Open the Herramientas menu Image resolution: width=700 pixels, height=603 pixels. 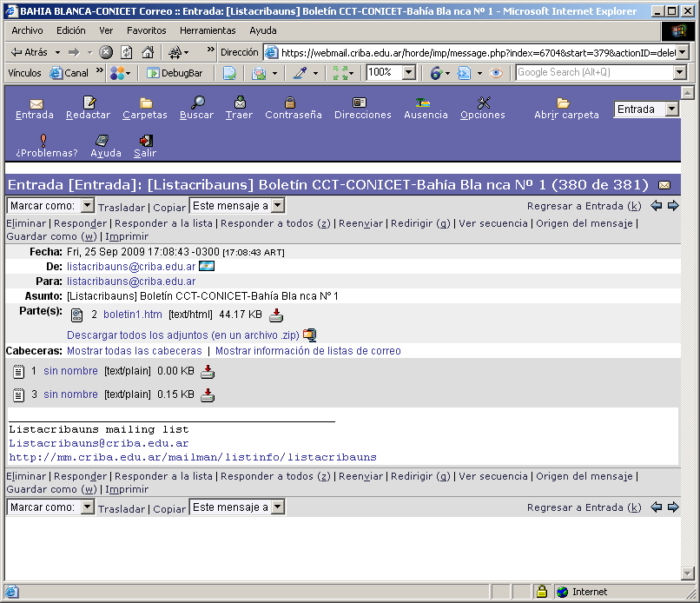coord(208,30)
